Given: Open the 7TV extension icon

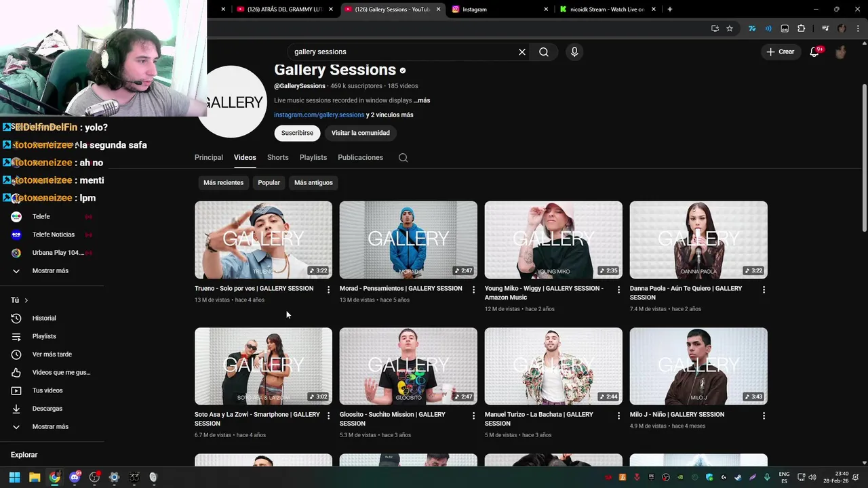Looking at the screenshot, I should (752, 28).
